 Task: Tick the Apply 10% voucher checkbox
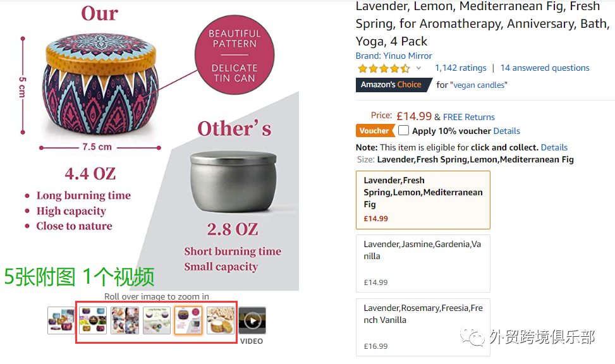[403, 130]
